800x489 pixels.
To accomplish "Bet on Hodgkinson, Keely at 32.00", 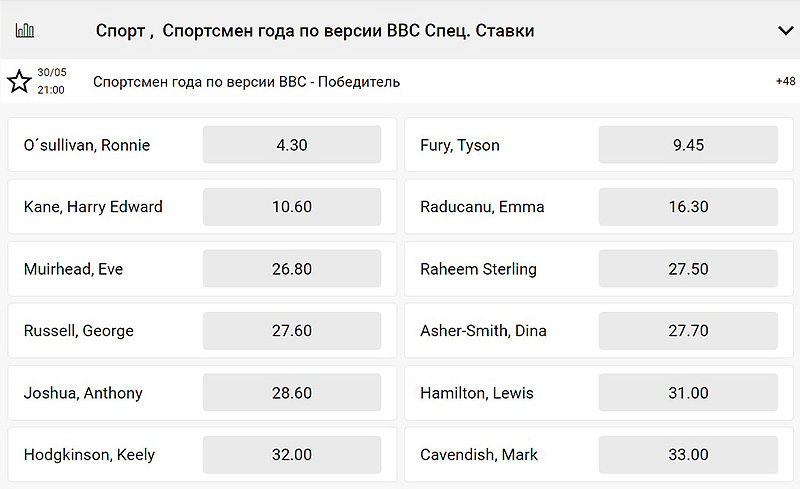I will click(x=292, y=455).
